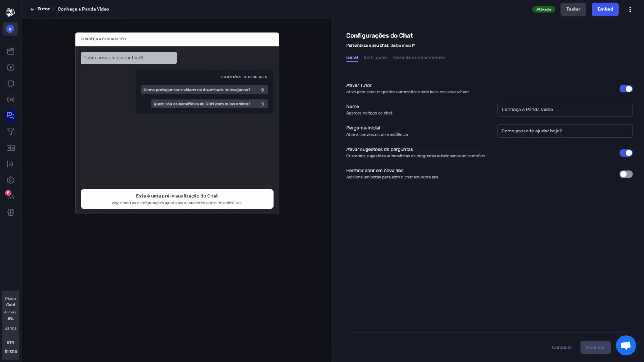Open the funnel icon in sidebar
The width and height of the screenshot is (644, 362).
(x=10, y=132)
